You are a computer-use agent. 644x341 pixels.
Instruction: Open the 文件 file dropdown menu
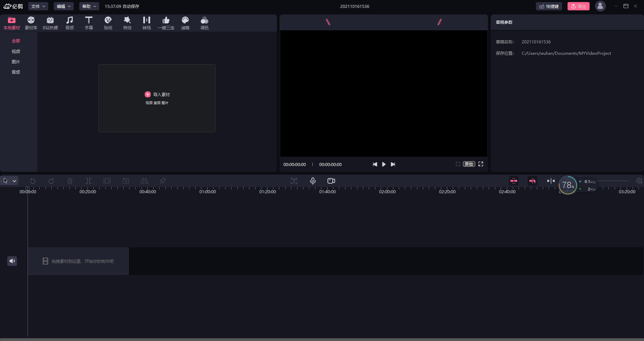[x=38, y=6]
